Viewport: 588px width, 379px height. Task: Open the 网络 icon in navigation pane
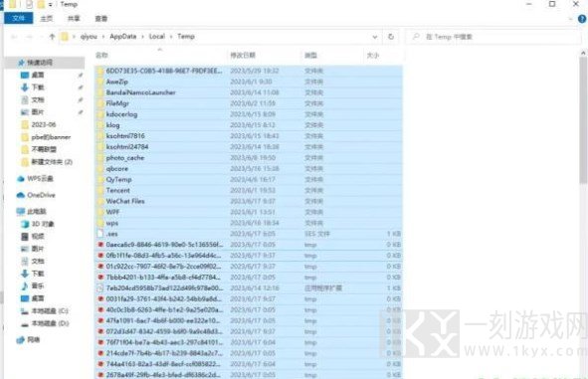point(21,339)
